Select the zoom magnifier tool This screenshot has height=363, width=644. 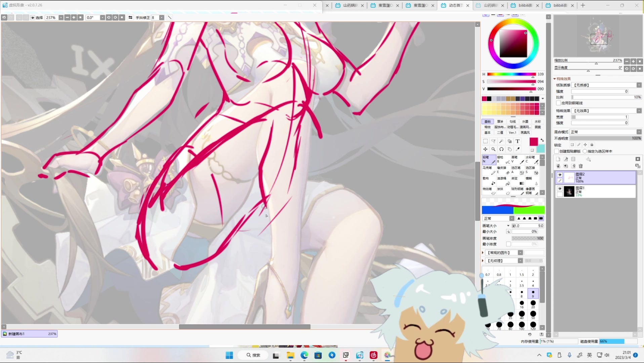click(x=493, y=149)
